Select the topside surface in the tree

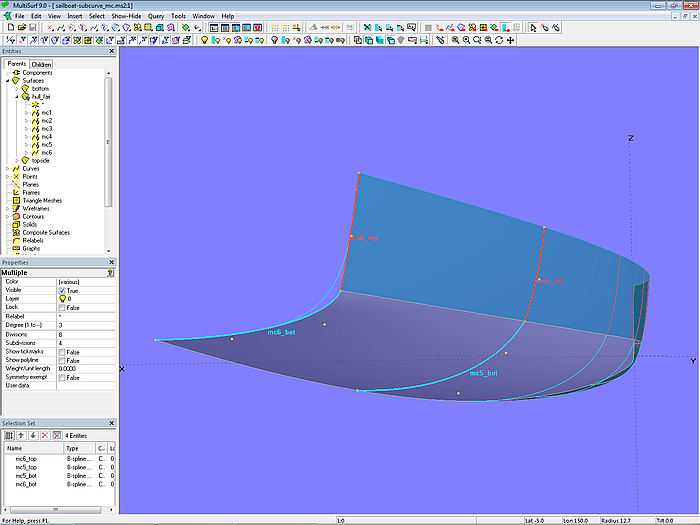tap(41, 160)
